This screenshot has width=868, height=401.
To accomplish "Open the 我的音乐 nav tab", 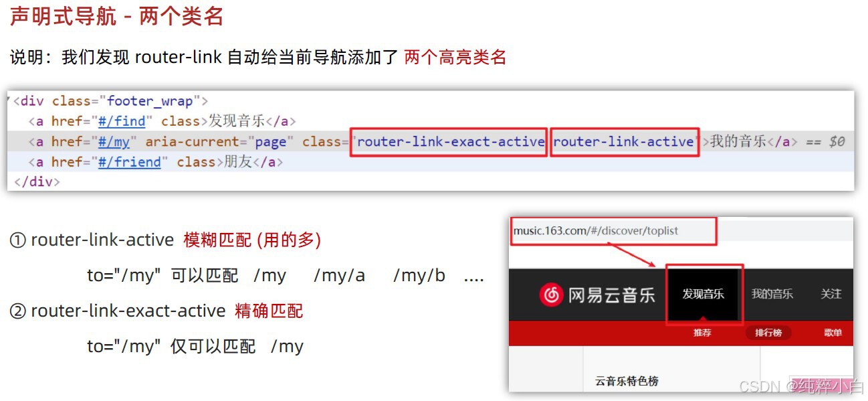I will 772,294.
